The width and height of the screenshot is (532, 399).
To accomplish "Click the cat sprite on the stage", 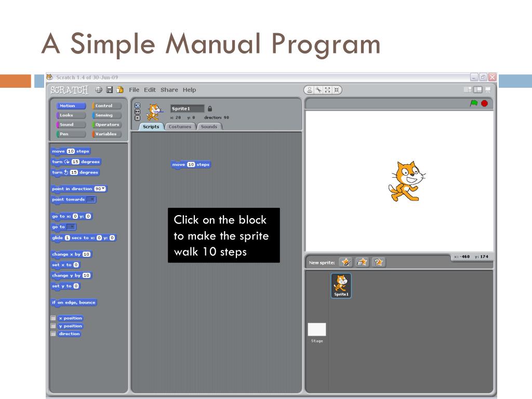I will coord(406,181).
